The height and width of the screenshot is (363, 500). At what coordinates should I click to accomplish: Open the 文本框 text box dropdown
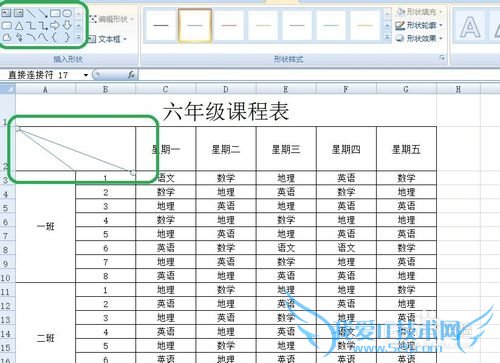tap(107, 39)
